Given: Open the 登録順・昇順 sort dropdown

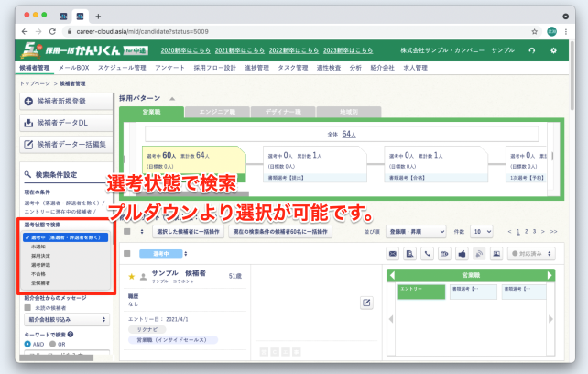Looking at the screenshot, I should tap(416, 232).
